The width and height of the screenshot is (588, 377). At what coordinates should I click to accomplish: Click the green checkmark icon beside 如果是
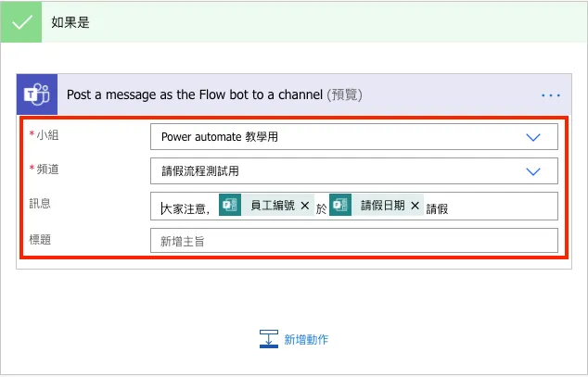(x=21, y=22)
